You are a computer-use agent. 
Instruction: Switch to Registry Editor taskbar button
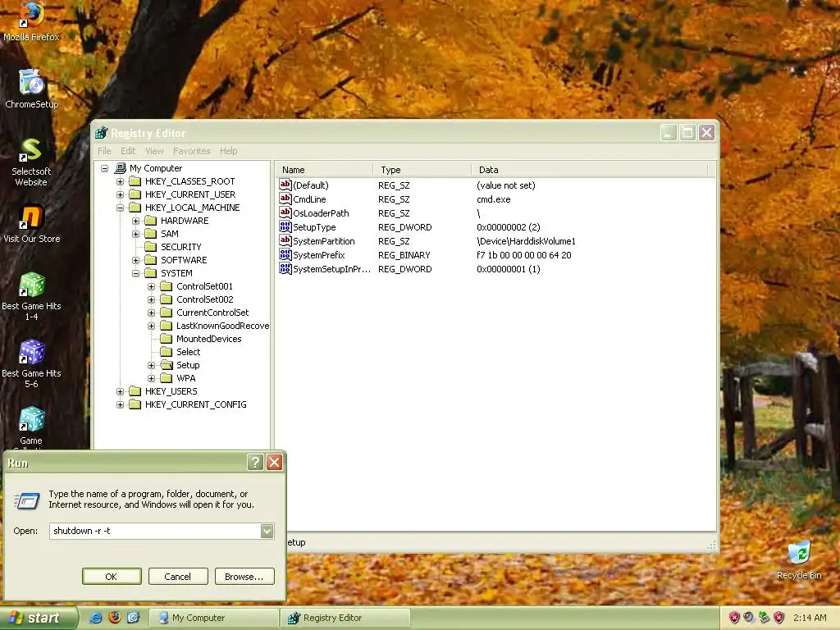pos(345,618)
